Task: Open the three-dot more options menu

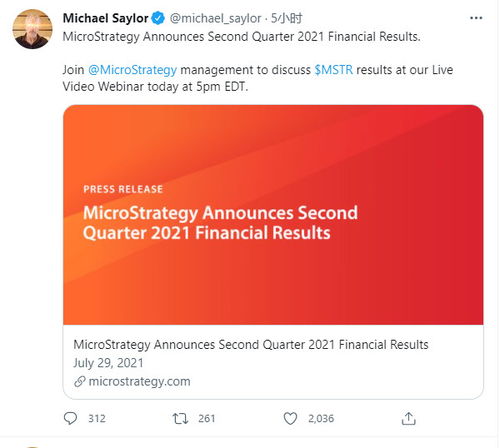Action: click(x=476, y=18)
